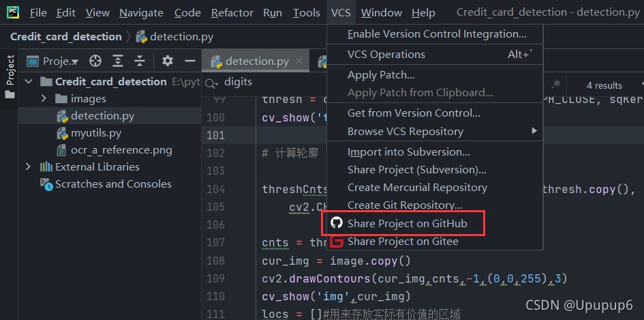644x320 pixels.
Task: Expand the images folder
Action: (x=44, y=98)
